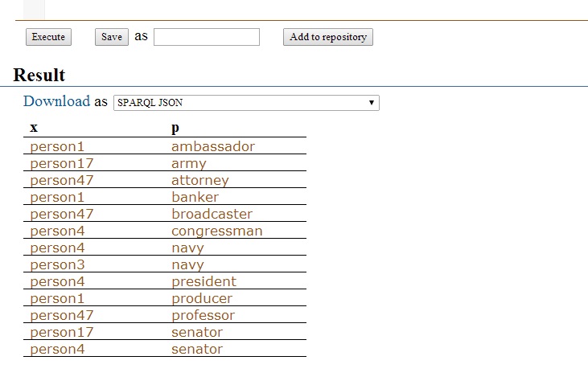Open person4 link in last senator row
588x385 pixels.
[57, 349]
